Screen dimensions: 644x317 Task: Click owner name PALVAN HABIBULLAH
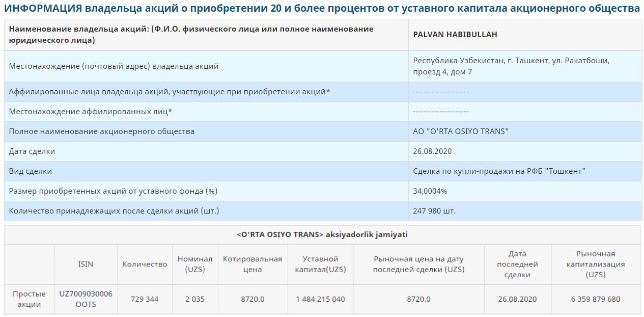(455, 35)
